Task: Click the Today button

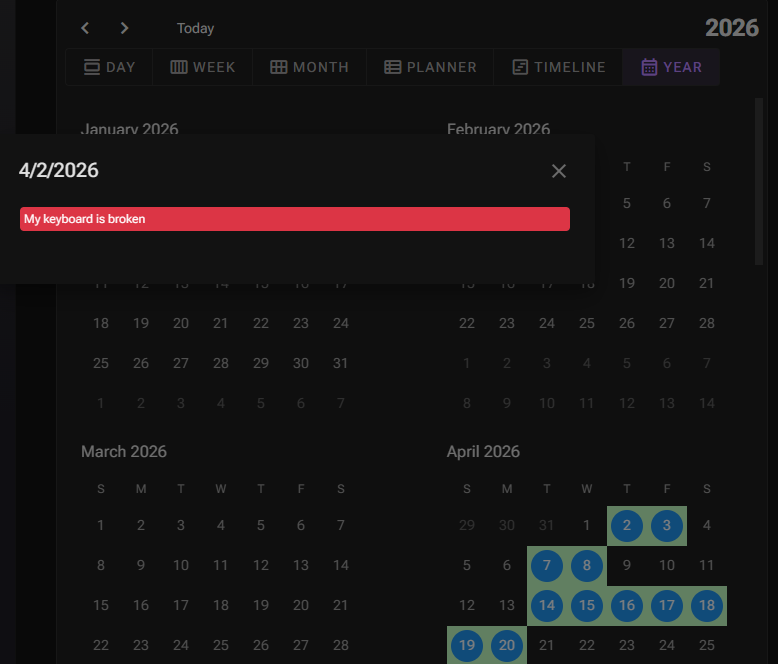Action: (195, 28)
